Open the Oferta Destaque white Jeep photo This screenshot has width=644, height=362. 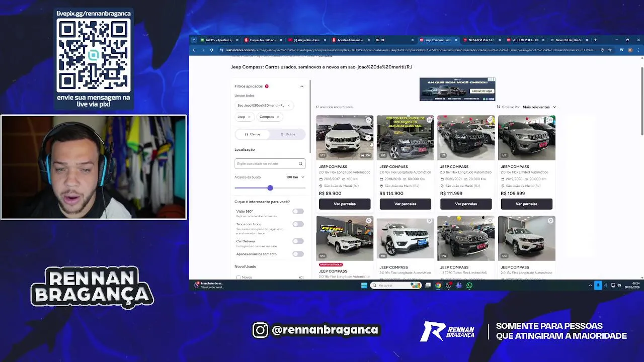[x=345, y=238]
